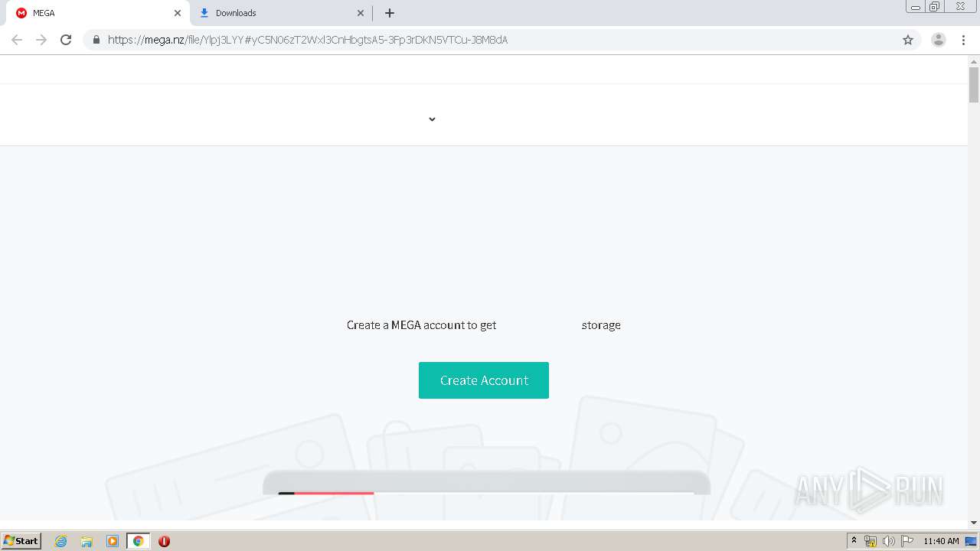This screenshot has height=551, width=980.
Task: Open the red Opera-style taskbar icon
Action: click(164, 541)
